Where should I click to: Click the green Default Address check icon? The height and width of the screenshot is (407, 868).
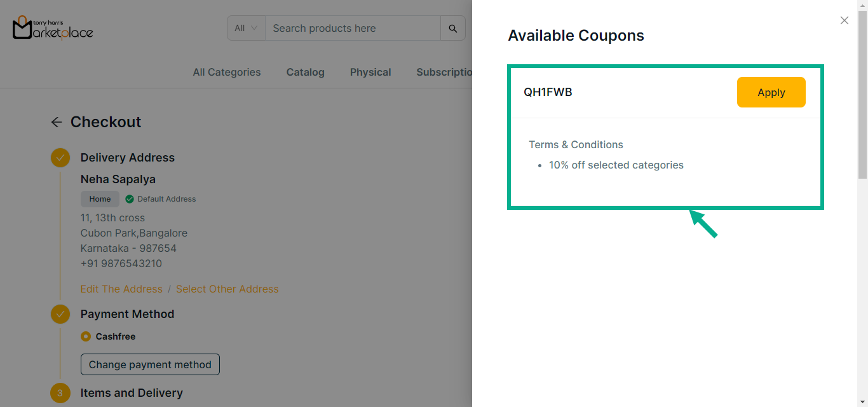click(x=130, y=199)
